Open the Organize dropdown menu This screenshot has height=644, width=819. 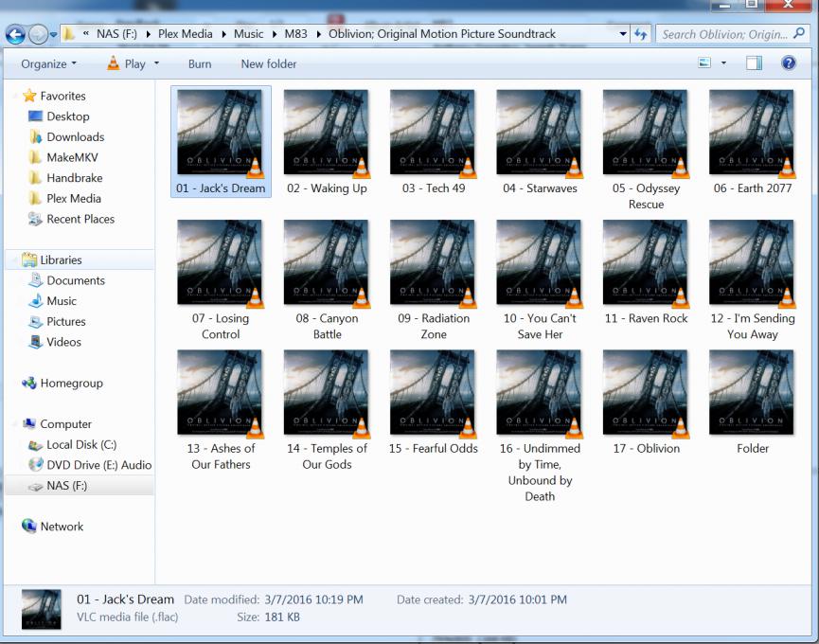click(48, 64)
